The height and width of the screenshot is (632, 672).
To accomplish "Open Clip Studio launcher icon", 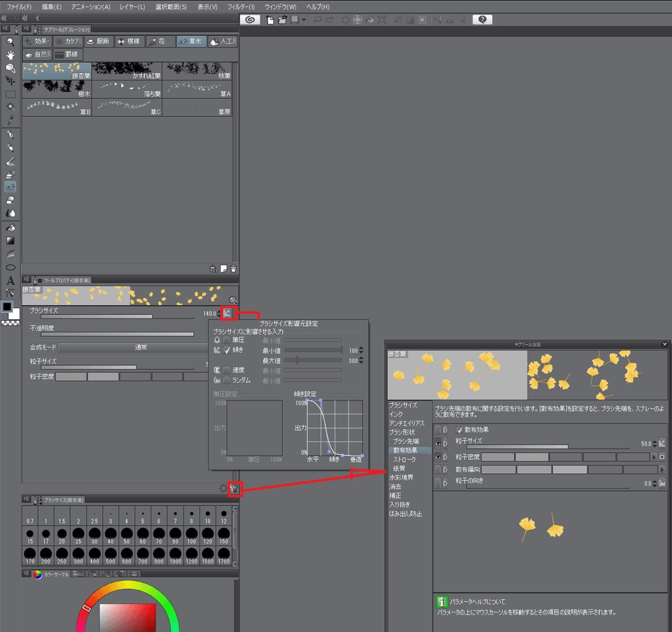I will [x=250, y=20].
